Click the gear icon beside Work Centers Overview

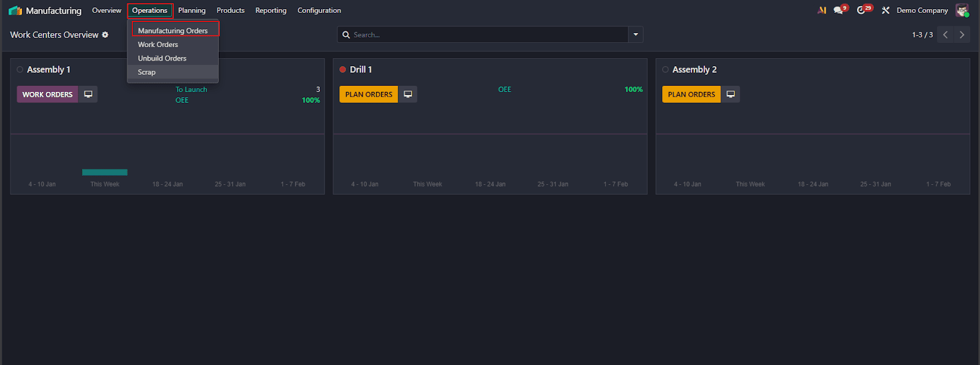(105, 35)
